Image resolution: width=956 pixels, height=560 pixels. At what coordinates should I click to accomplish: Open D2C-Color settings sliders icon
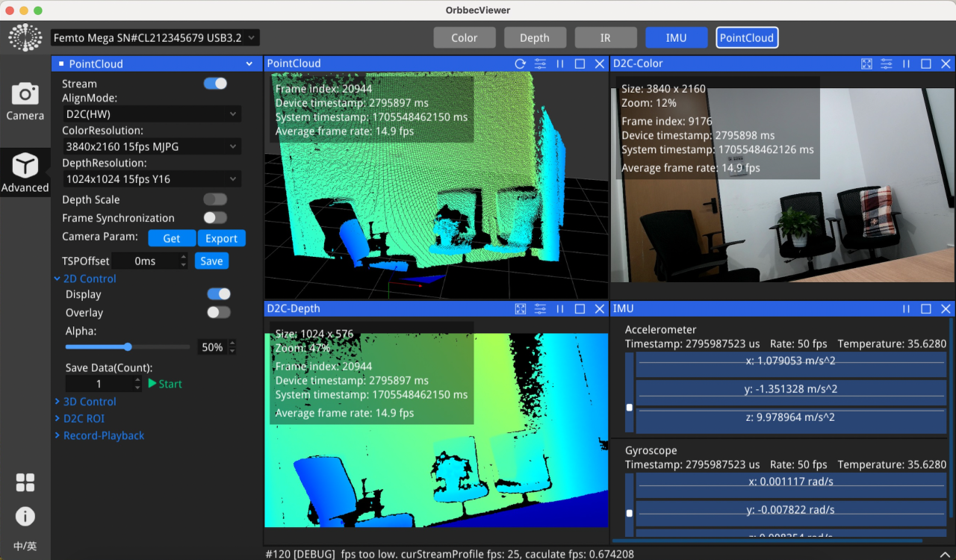(886, 64)
